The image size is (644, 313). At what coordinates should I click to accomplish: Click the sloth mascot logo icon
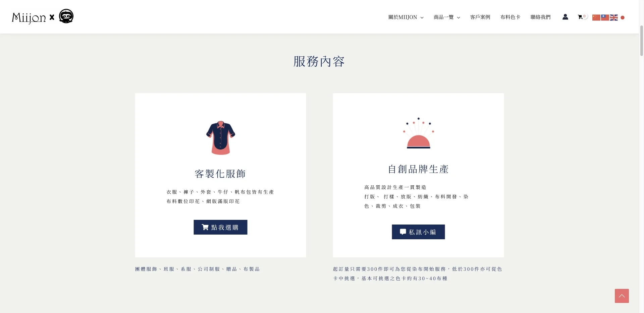pyautogui.click(x=66, y=16)
